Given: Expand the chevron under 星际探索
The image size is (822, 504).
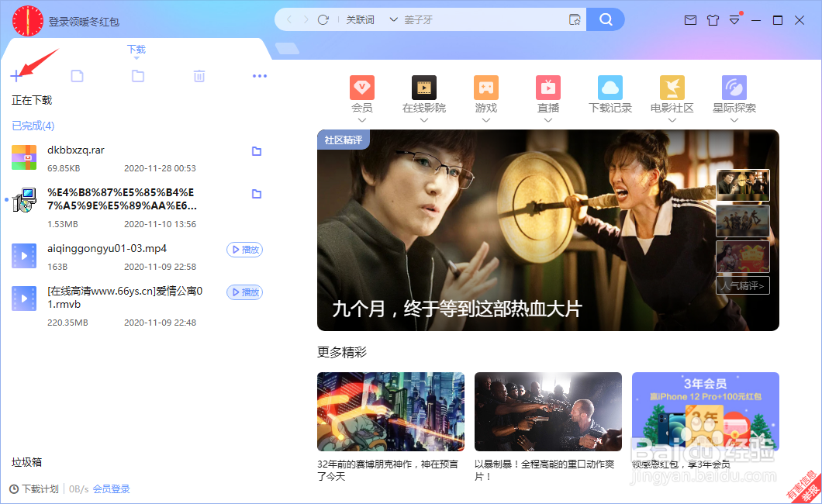Looking at the screenshot, I should 734,120.
